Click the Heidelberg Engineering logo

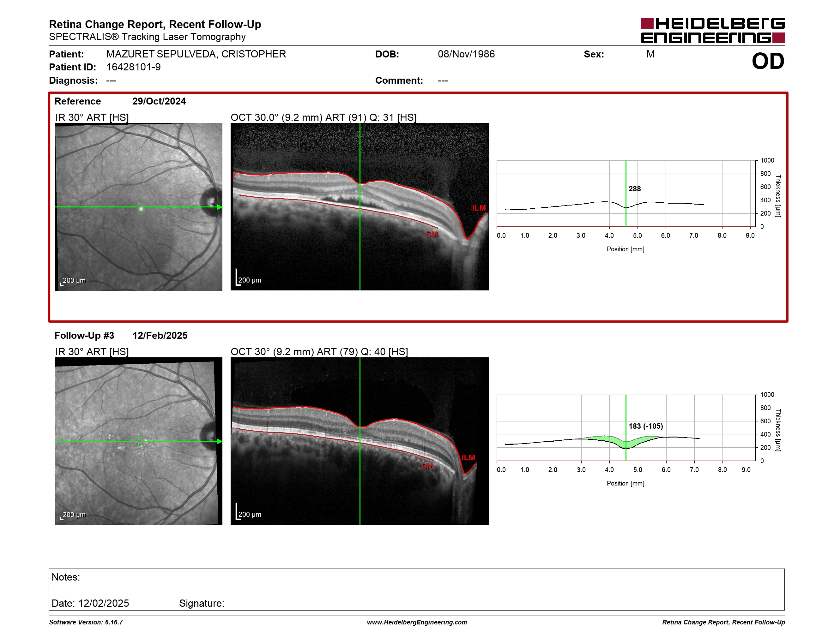[x=713, y=31]
